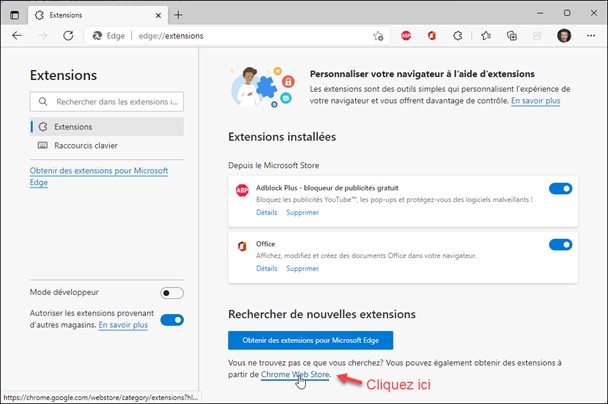Minimize the Edge browser window
Image resolution: width=608 pixels, height=404 pixels.
click(x=540, y=13)
